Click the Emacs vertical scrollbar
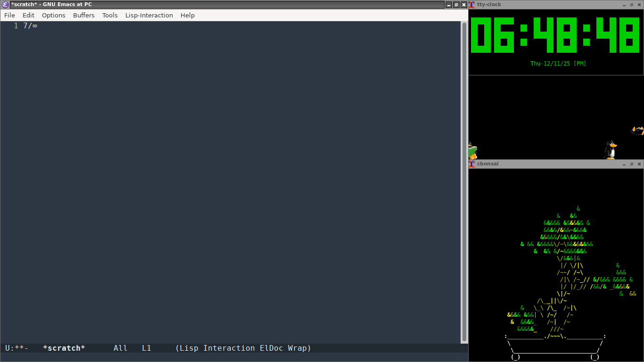Viewport: 644px width, 362px height. (x=464, y=182)
